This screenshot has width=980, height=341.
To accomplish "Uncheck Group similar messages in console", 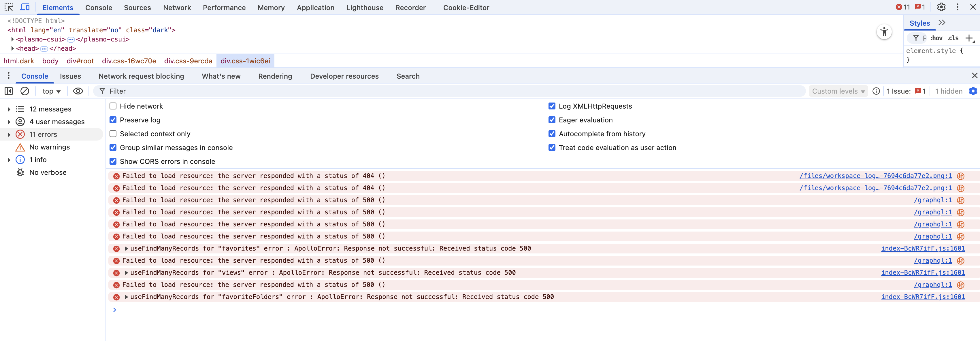I will click(x=113, y=147).
